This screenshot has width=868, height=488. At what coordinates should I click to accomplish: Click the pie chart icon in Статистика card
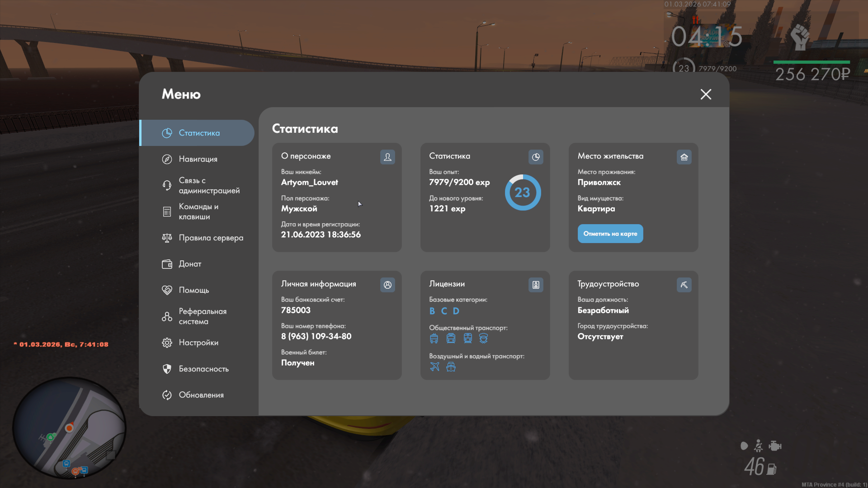coord(536,157)
